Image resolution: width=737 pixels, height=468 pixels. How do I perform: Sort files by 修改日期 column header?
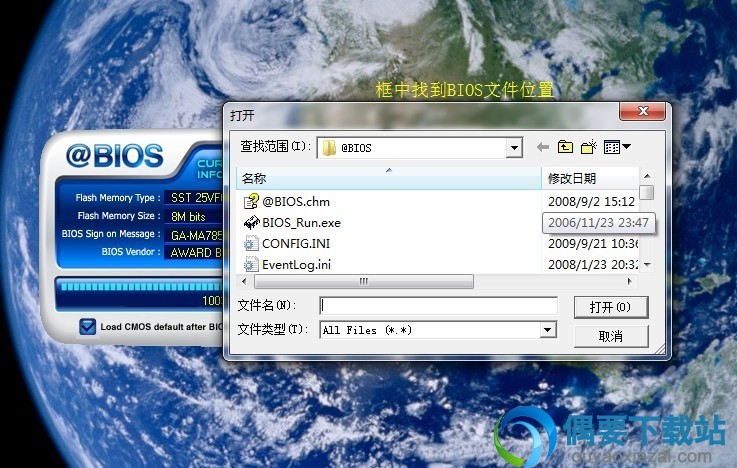[x=590, y=179]
